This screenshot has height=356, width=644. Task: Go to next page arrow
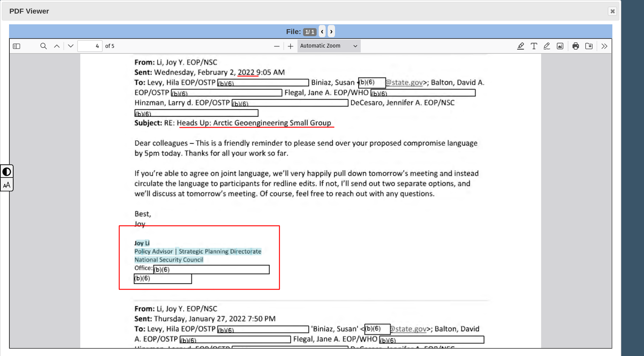[71, 46]
